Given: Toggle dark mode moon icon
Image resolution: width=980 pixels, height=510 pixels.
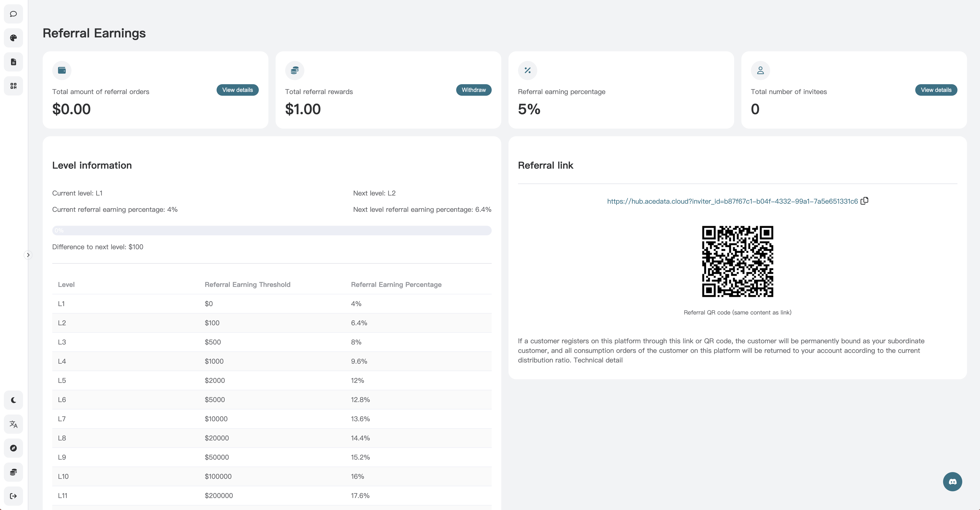Looking at the screenshot, I should 13,400.
